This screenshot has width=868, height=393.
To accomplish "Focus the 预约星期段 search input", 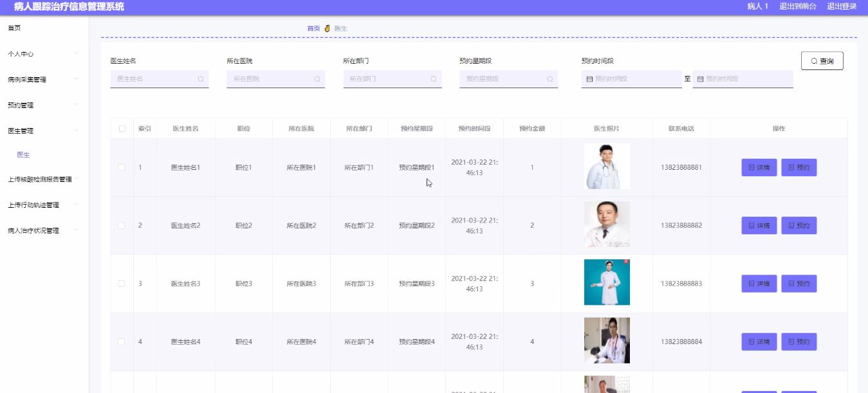I will [509, 79].
